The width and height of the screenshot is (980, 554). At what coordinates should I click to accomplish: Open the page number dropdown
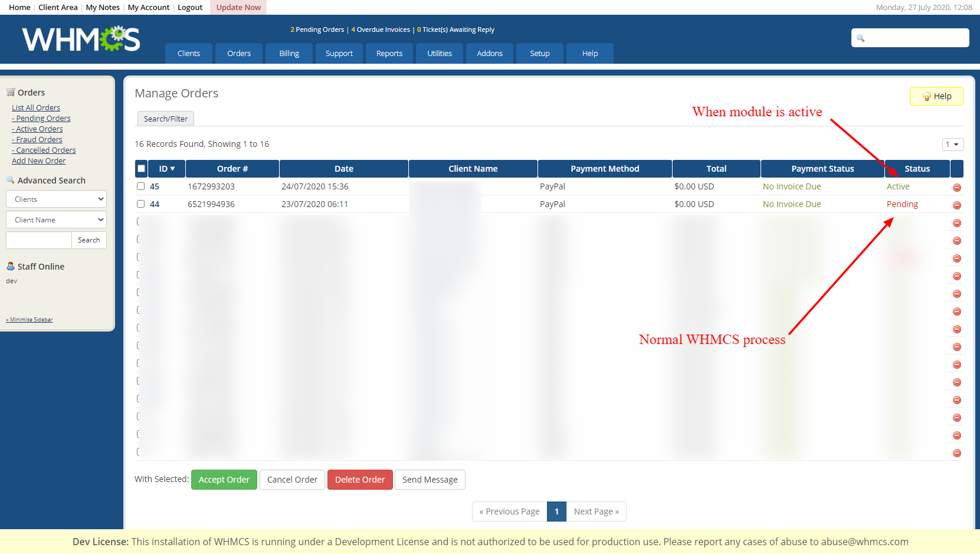coord(952,145)
